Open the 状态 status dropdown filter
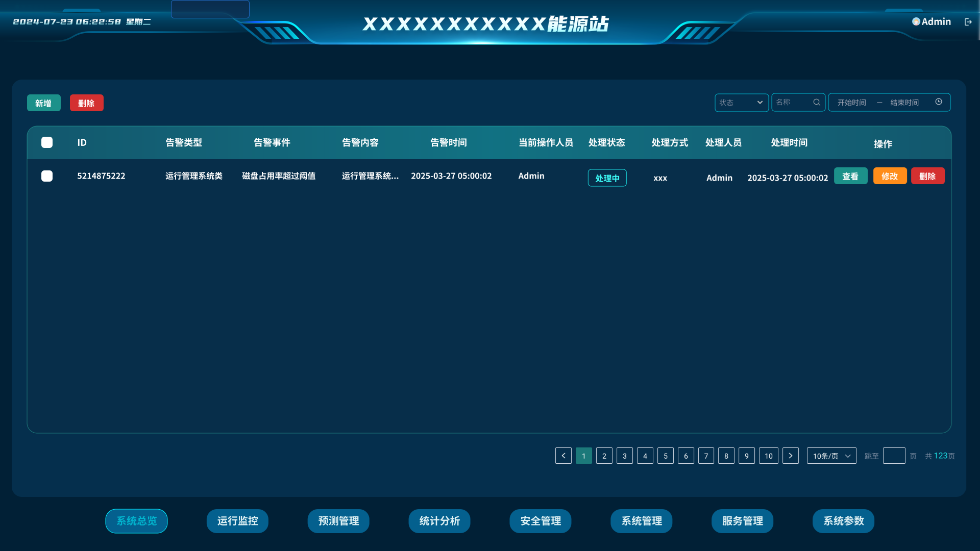Image resolution: width=980 pixels, height=551 pixels. pyautogui.click(x=742, y=103)
